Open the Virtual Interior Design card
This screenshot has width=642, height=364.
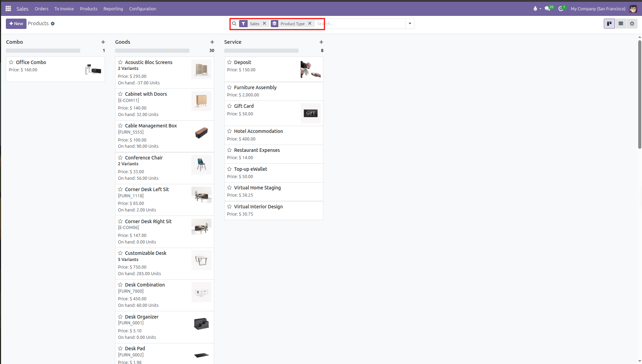274,210
